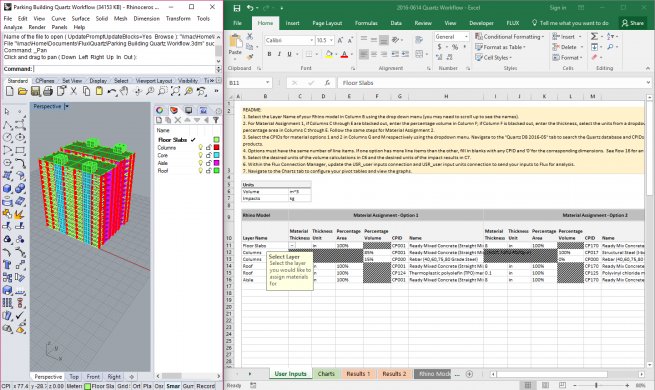
Task: Click the Share button in Excel
Action: pyautogui.click(x=632, y=23)
